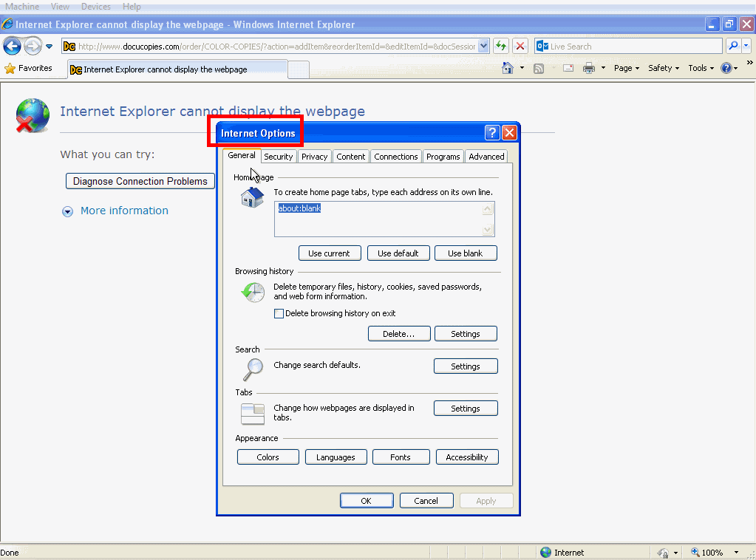Click the Delete... browsing history button
Viewport: 756px width, 560px height.
pos(399,333)
